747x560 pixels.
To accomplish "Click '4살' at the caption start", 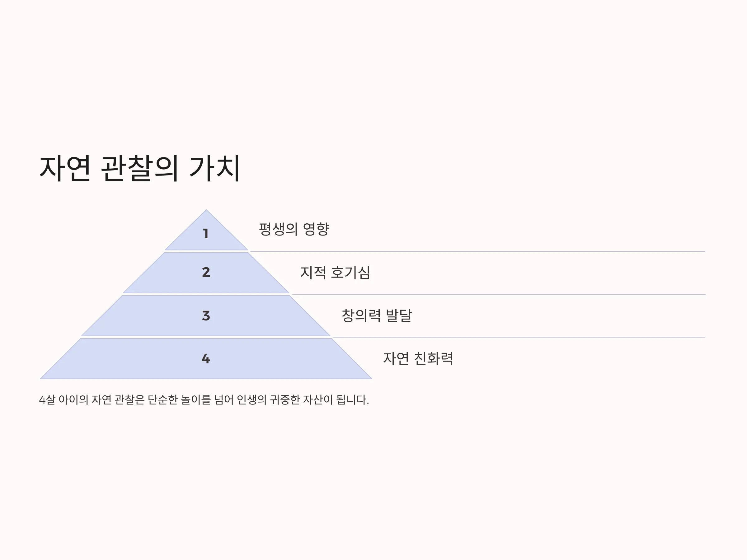I will tap(47, 400).
